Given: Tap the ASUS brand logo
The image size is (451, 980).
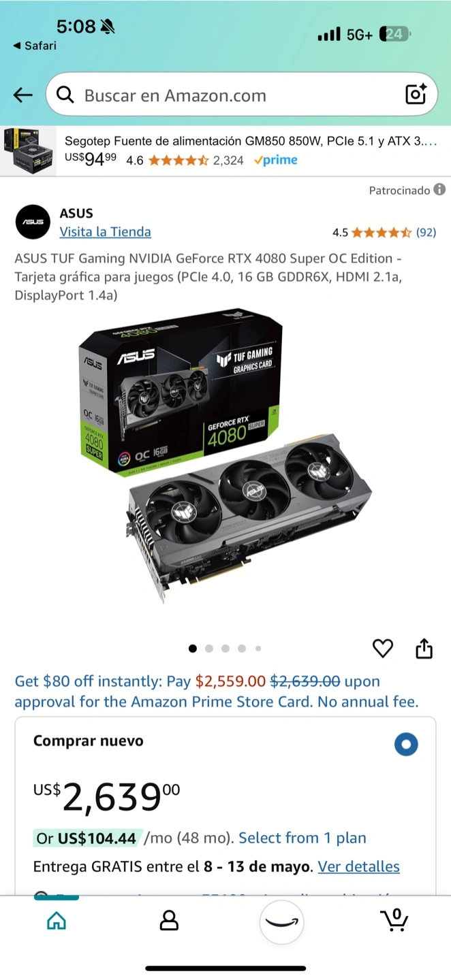Looking at the screenshot, I should [33, 222].
